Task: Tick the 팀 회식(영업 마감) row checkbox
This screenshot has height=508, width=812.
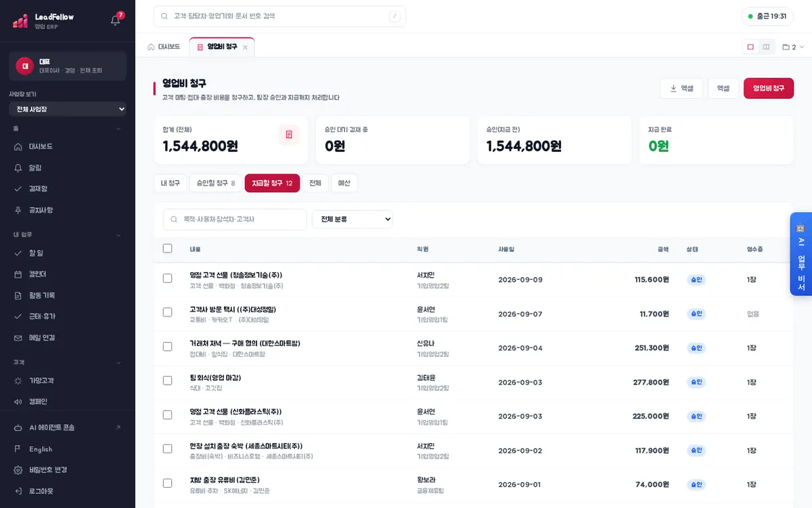Action: [168, 381]
